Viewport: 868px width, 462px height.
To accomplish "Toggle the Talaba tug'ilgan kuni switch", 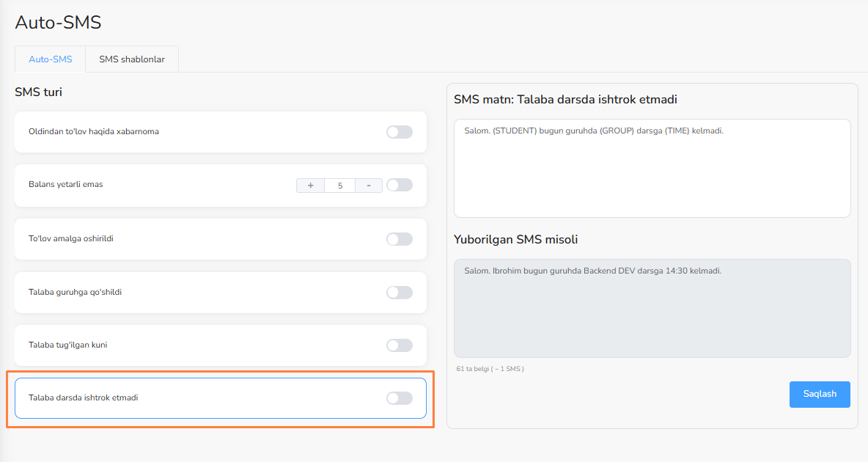I will [399, 345].
